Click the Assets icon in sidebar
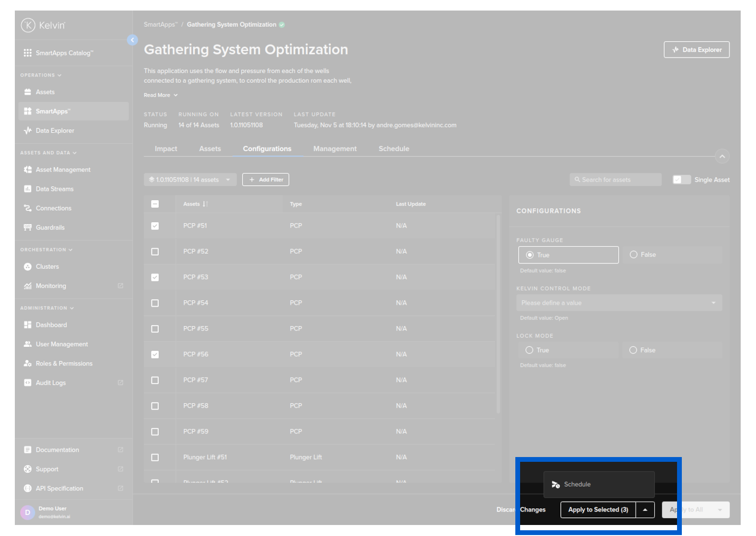The width and height of the screenshot is (756, 536). click(28, 92)
